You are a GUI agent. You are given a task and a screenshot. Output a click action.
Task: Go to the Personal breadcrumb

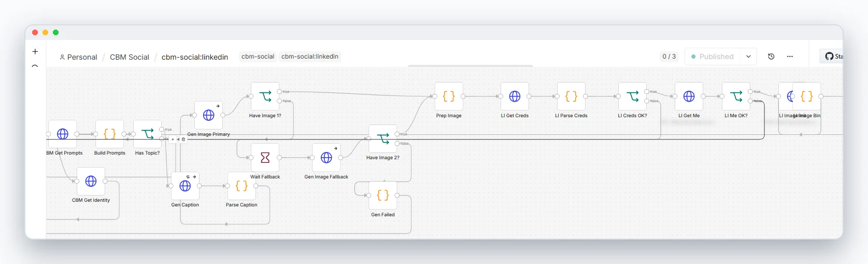pos(78,57)
